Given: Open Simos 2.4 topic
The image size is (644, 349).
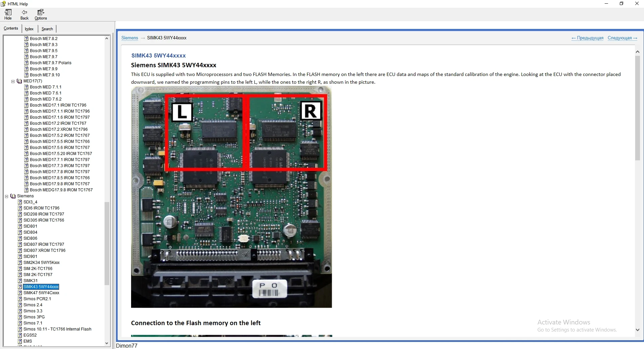Looking at the screenshot, I should click(x=33, y=305).
